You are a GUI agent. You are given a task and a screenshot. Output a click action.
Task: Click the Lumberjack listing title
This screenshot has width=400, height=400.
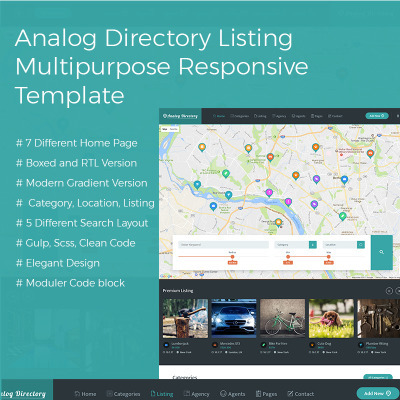180,343
